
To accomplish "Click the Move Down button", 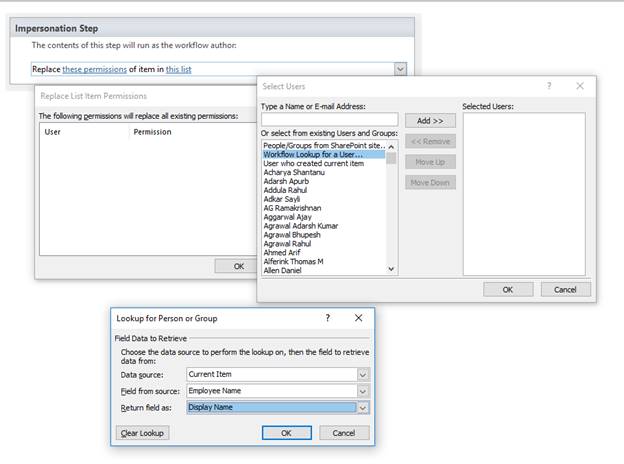I will (430, 183).
